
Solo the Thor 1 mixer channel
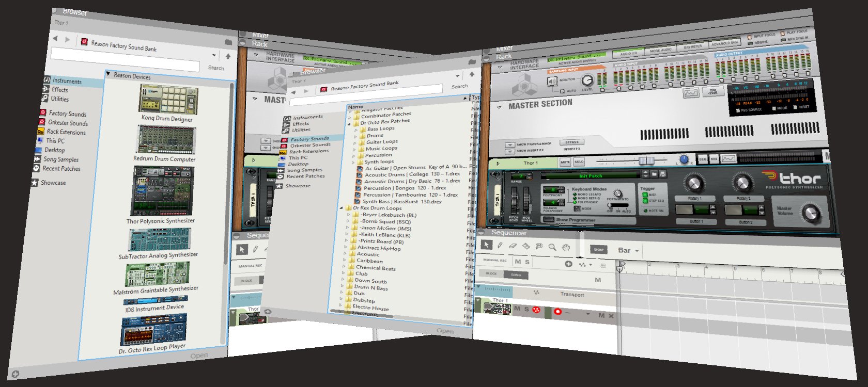pyautogui.click(x=579, y=162)
